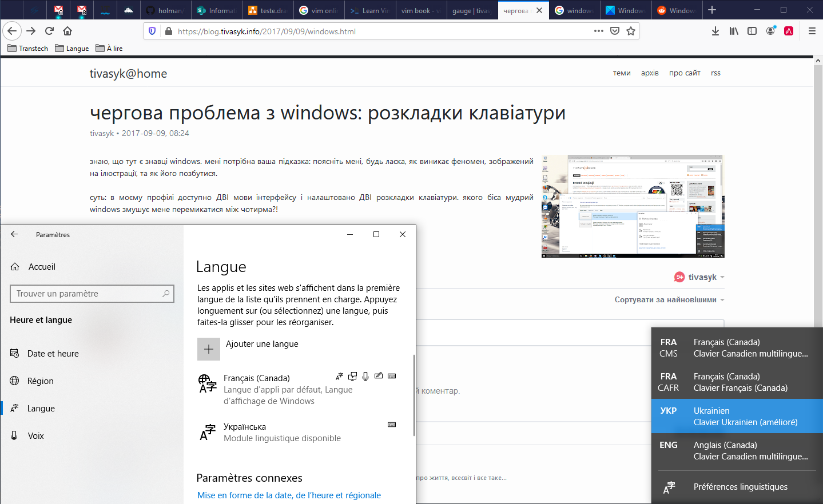Open Сортувати за найновішими sort dropdown
Image resolution: width=823 pixels, height=504 pixels.
point(669,299)
